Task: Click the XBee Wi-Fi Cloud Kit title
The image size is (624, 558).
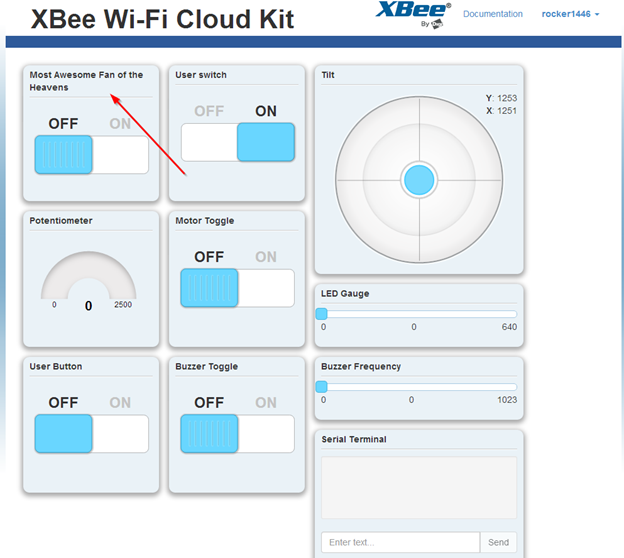Action: [162, 19]
